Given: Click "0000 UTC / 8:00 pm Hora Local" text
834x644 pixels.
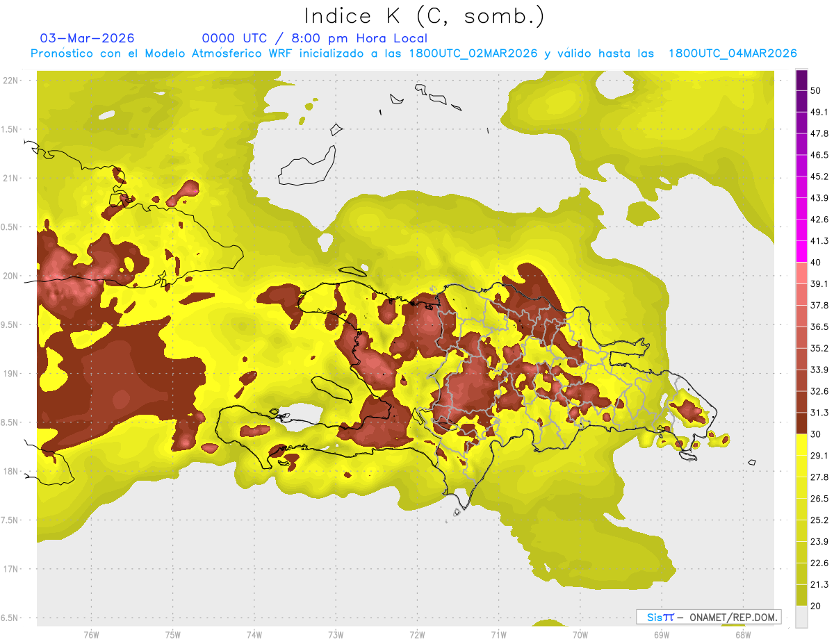Looking at the screenshot, I should [315, 38].
